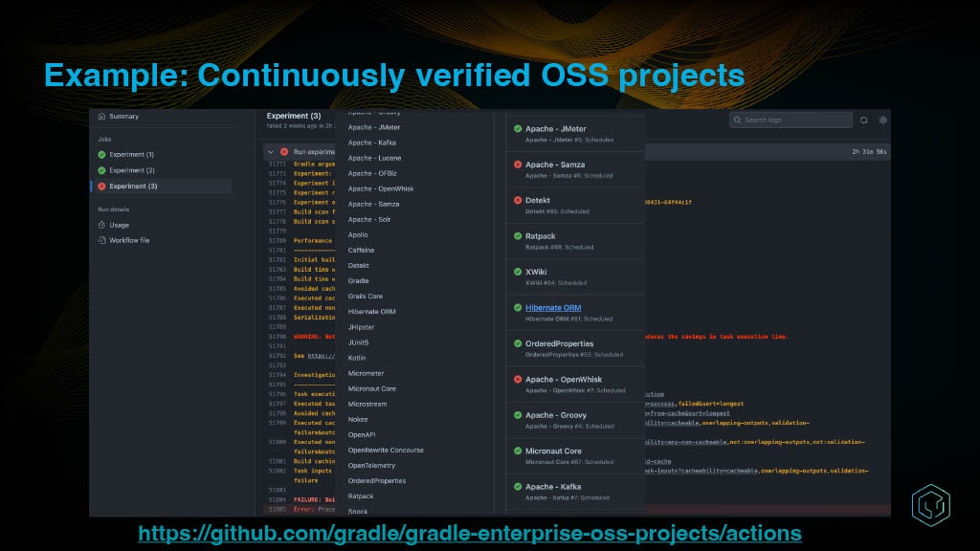Image resolution: width=980 pixels, height=551 pixels.
Task: Select OrderedProperties in workflow list
Action: [377, 481]
